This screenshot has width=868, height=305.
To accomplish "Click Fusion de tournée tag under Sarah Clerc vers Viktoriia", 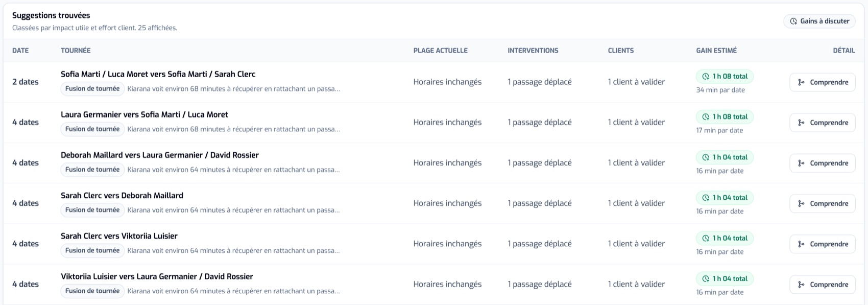I will click(92, 250).
